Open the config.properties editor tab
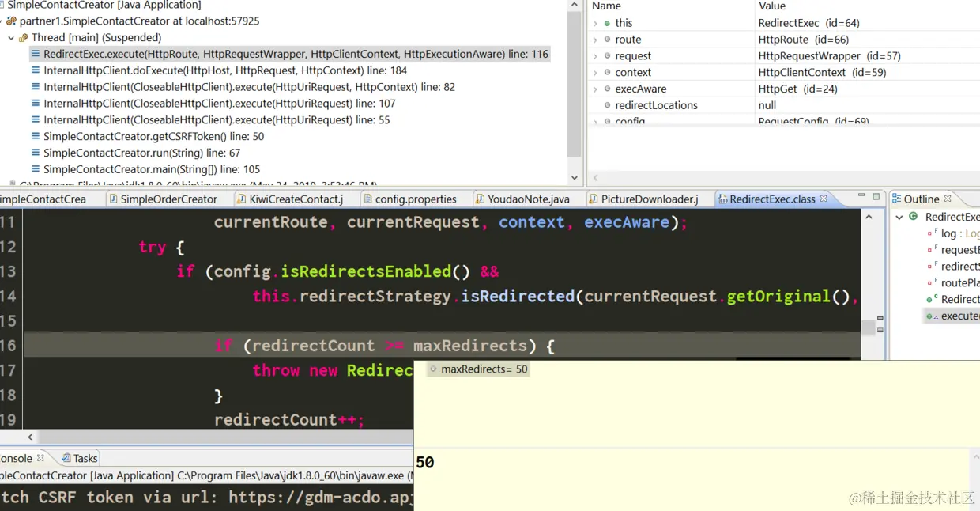Viewport: 980px width, 511px height. 409,199
